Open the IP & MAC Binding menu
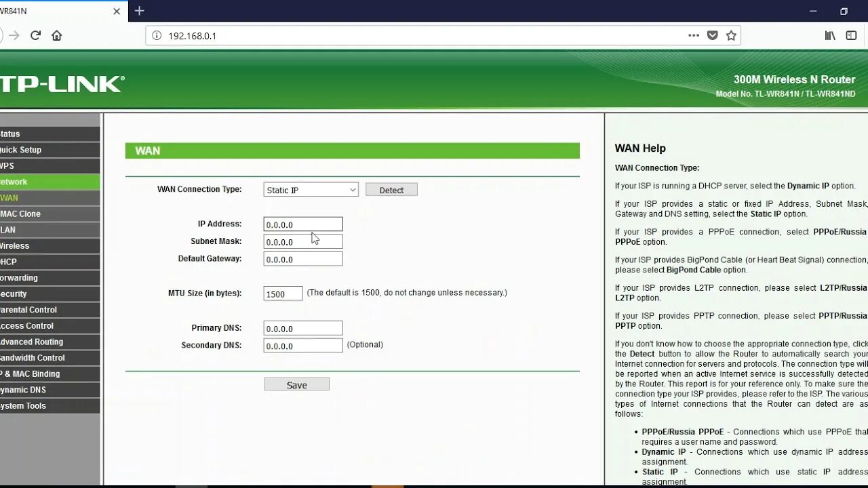 pyautogui.click(x=50, y=373)
